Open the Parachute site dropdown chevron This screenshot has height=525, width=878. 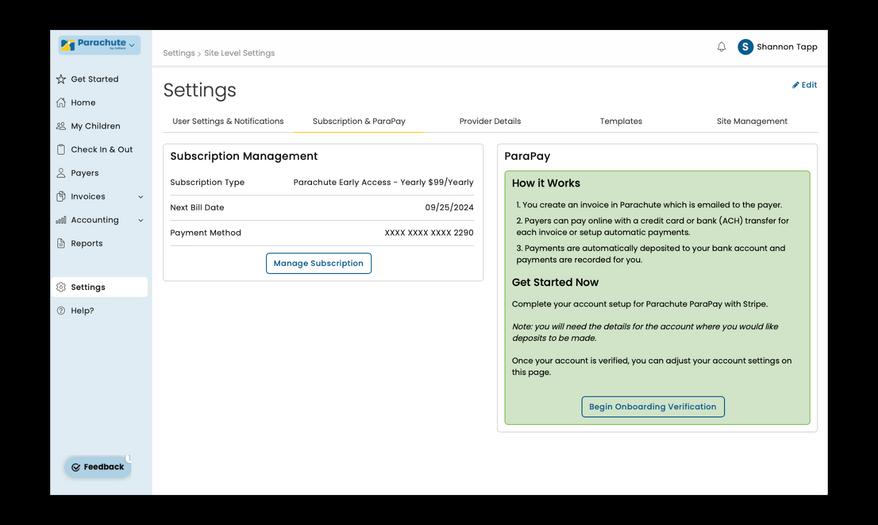tap(132, 45)
